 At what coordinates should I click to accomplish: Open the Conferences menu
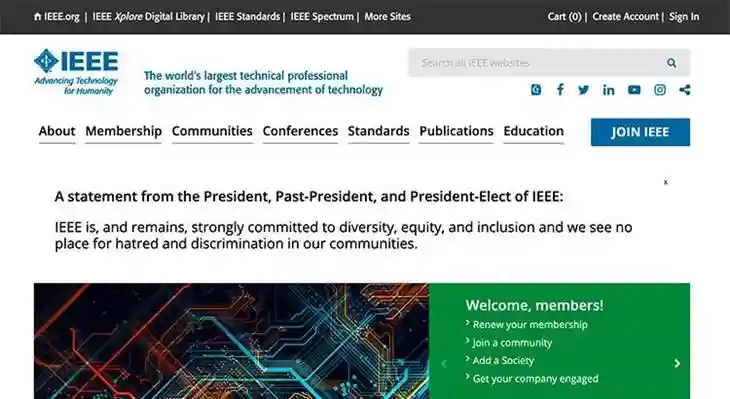300,131
